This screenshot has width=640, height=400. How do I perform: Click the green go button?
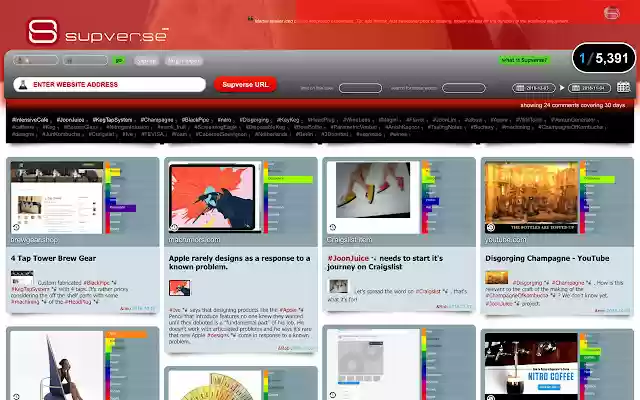119,60
